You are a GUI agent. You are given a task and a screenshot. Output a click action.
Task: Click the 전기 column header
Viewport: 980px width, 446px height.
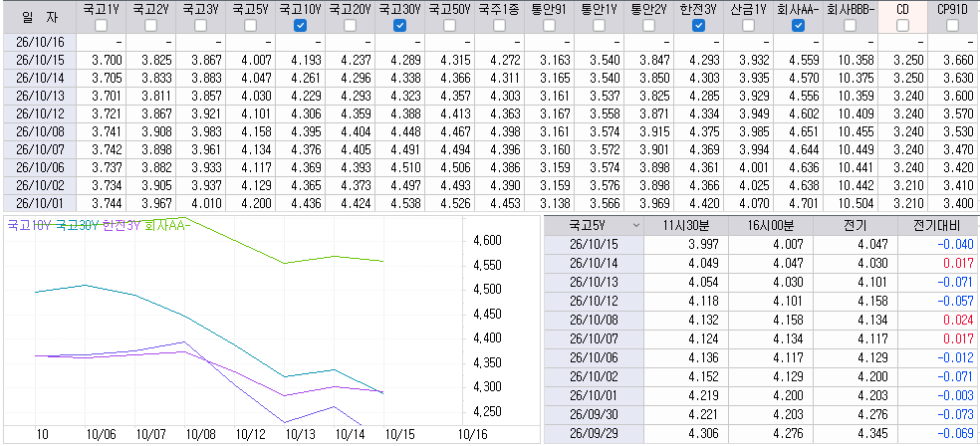pyautogui.click(x=854, y=226)
